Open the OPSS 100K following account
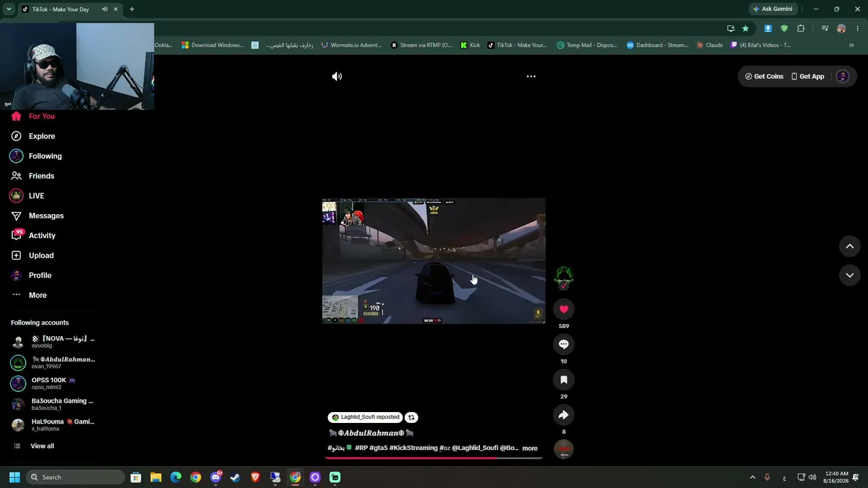This screenshot has height=488, width=868. click(x=53, y=384)
